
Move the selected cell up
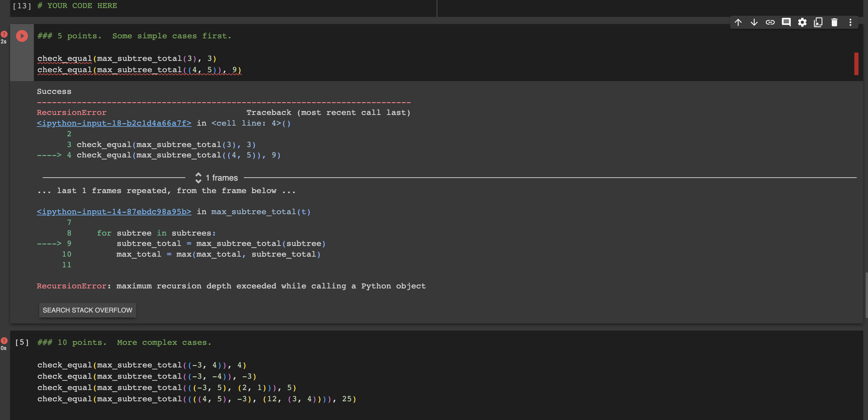coord(738,22)
